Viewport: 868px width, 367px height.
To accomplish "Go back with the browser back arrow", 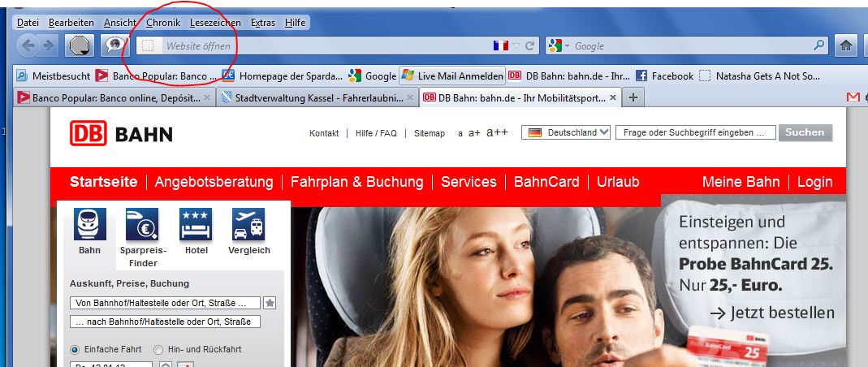I will click(x=28, y=45).
